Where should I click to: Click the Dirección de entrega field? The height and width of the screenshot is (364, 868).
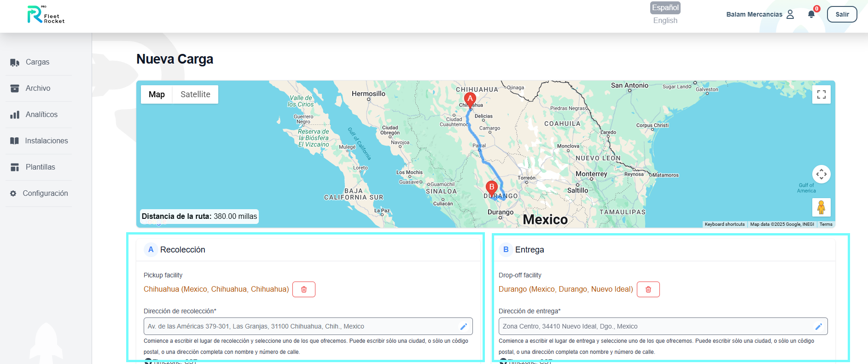(654, 326)
